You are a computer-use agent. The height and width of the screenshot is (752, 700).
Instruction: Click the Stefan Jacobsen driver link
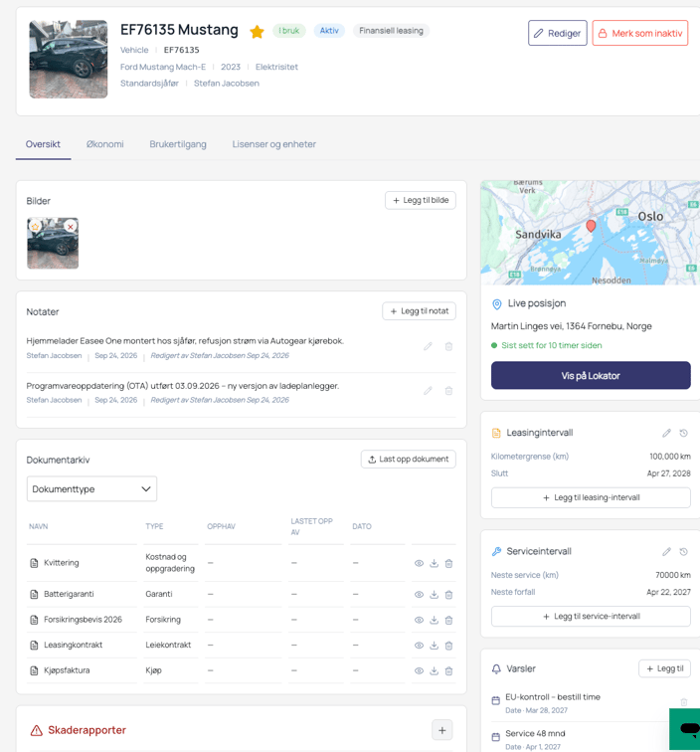227,83
